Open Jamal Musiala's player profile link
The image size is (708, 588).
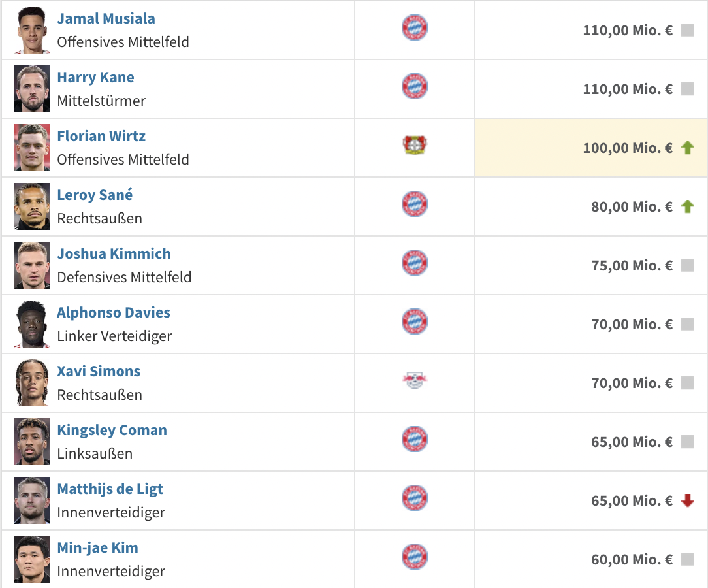(106, 18)
